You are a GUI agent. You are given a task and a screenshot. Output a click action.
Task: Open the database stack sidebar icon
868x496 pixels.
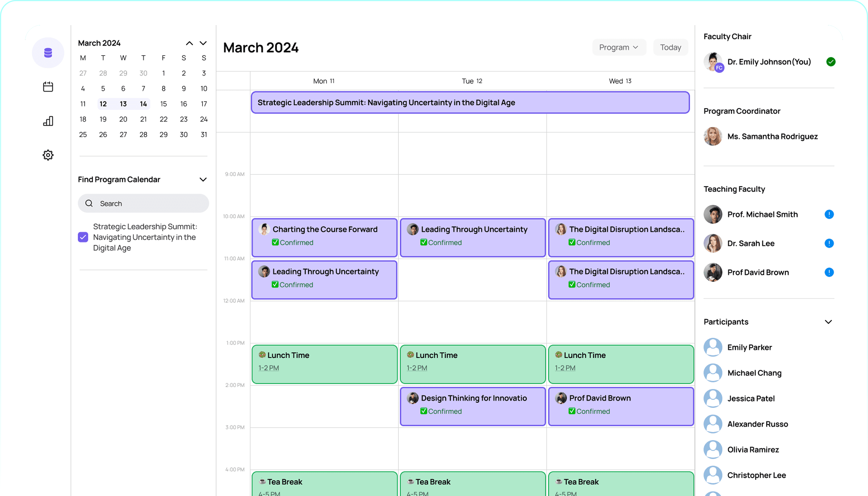click(x=48, y=53)
